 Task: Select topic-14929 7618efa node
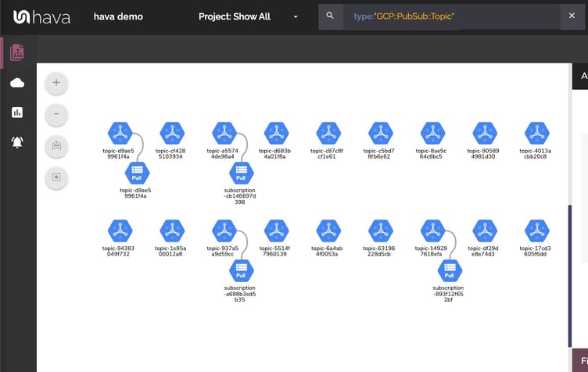(x=432, y=231)
